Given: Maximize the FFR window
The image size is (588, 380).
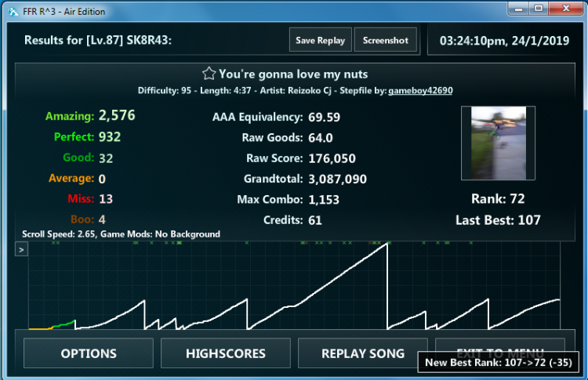Looking at the screenshot, I should click(x=539, y=9).
